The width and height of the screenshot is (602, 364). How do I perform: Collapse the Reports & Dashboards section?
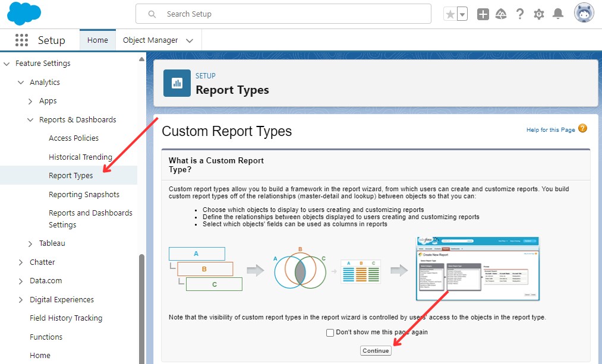pos(30,120)
